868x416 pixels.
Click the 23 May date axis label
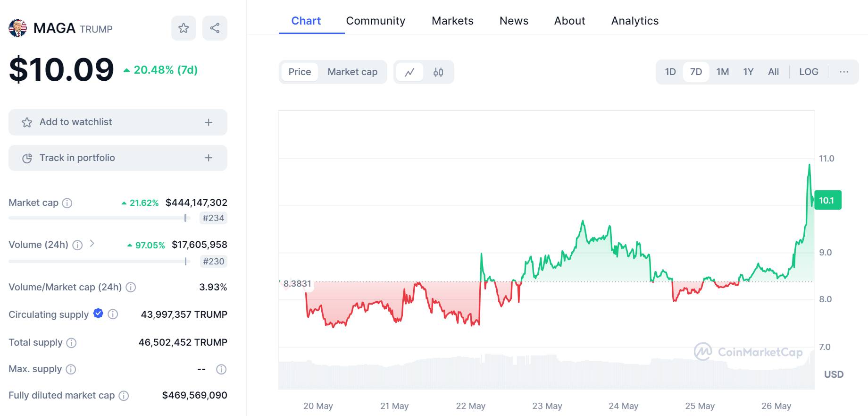(x=547, y=406)
